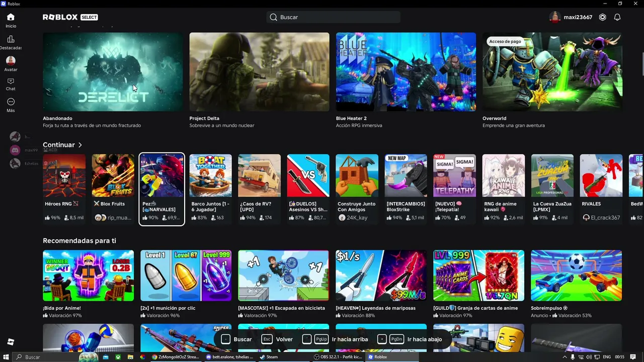The width and height of the screenshot is (644, 362).
Task: Open Granja de cartas de anime
Action: click(x=479, y=285)
